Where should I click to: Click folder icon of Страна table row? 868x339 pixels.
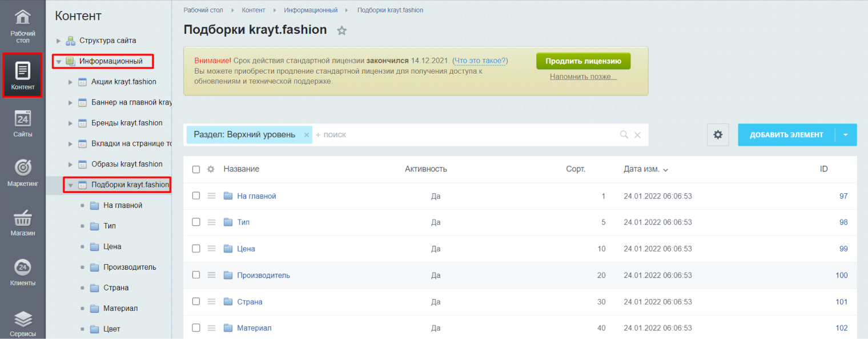[228, 301]
